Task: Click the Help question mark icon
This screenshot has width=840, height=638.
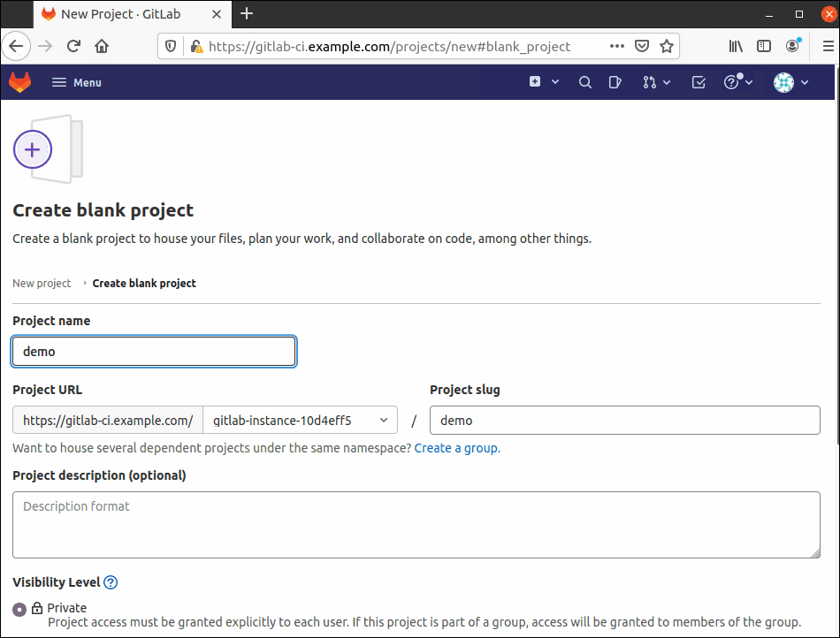Action: 731,82
